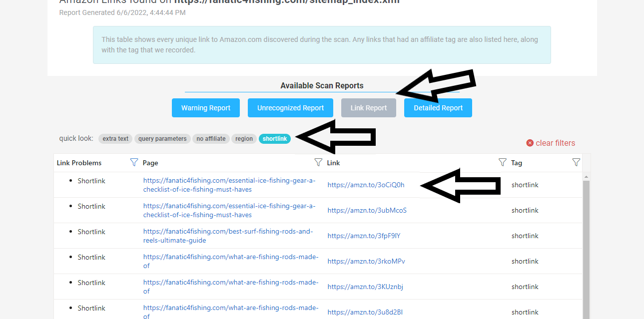Click the 'Shortlink' problem in the 3fpF9IY row
644x319 pixels.
tap(91, 232)
